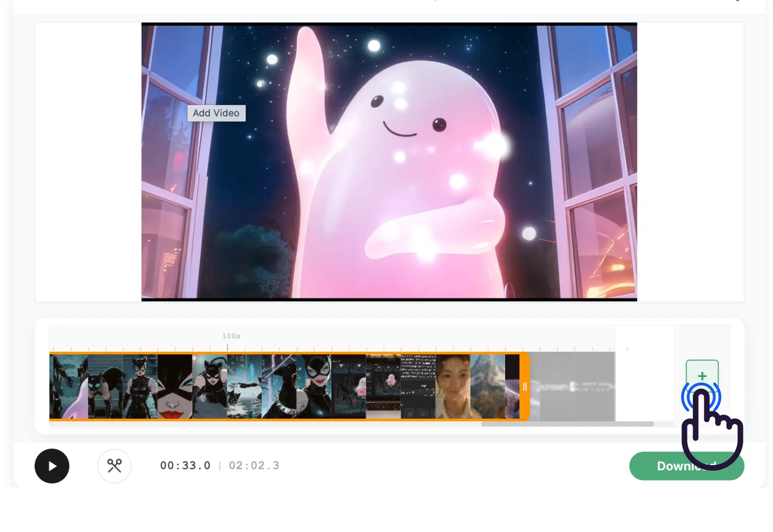
Task: Click the Add Video label on the preview
Action: 216,113
